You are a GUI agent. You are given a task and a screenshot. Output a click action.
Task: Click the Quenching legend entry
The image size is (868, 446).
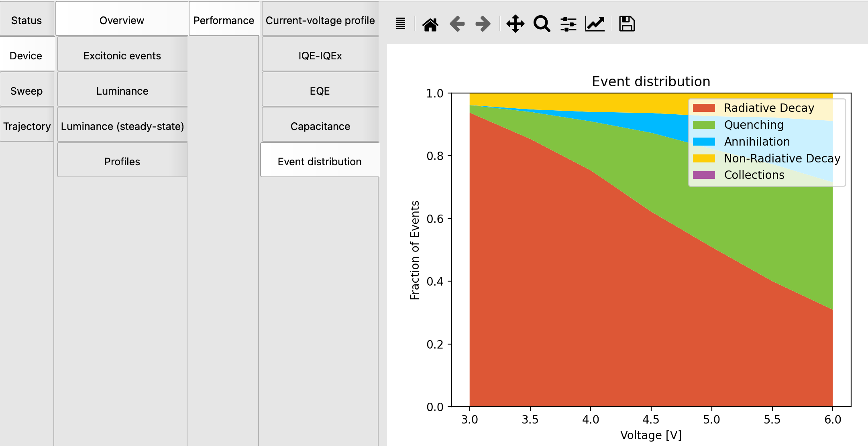tap(754, 125)
